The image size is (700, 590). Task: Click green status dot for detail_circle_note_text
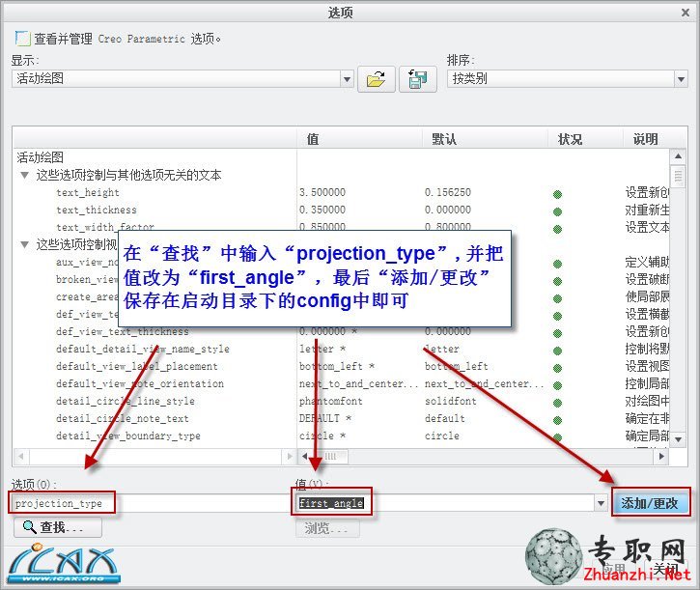557,420
